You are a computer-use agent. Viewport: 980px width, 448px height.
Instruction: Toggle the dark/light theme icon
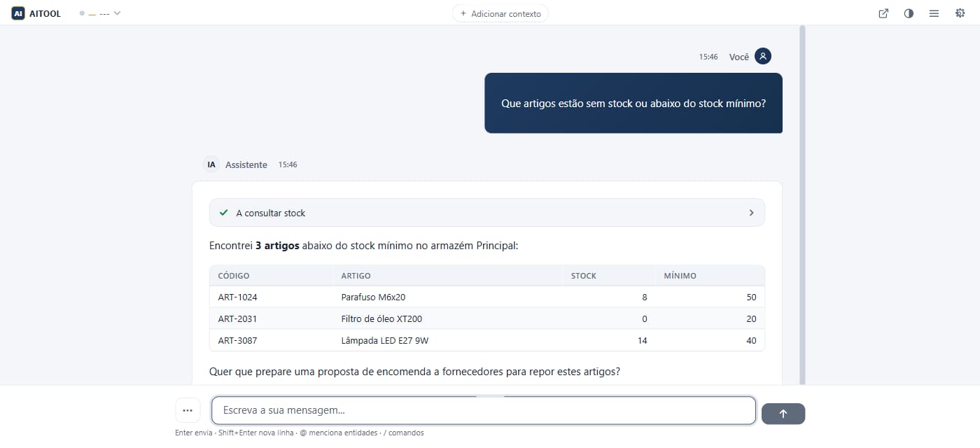(909, 13)
